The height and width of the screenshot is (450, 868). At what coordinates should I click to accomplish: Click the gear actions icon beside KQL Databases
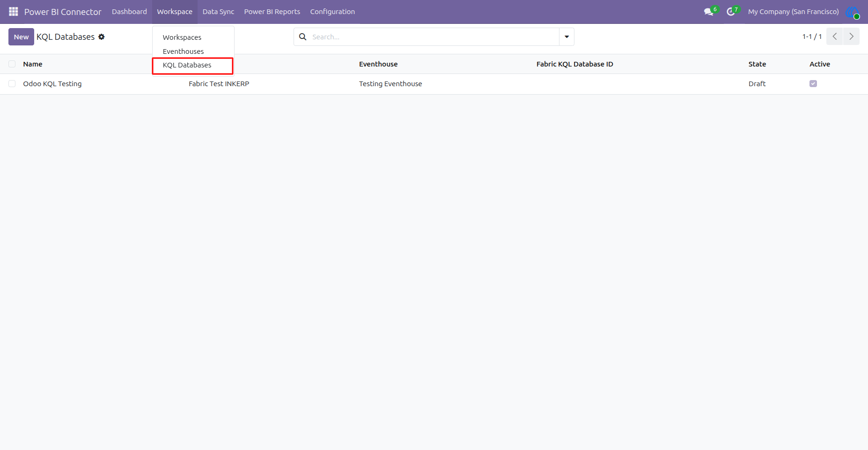click(x=102, y=37)
